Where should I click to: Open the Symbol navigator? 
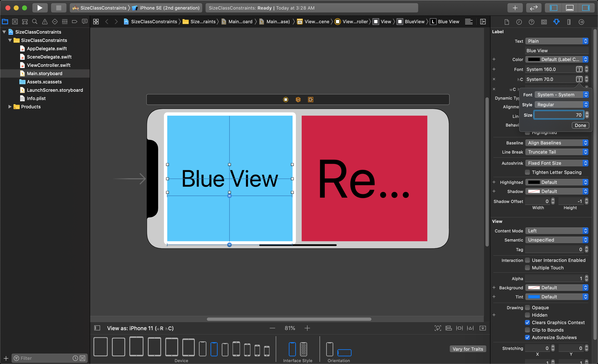pos(25,22)
